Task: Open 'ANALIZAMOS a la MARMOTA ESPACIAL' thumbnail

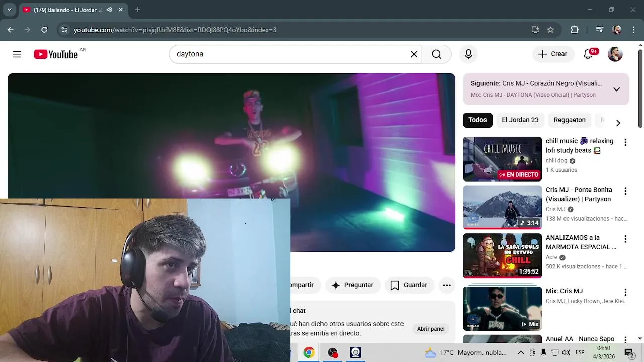Action: tap(502, 255)
